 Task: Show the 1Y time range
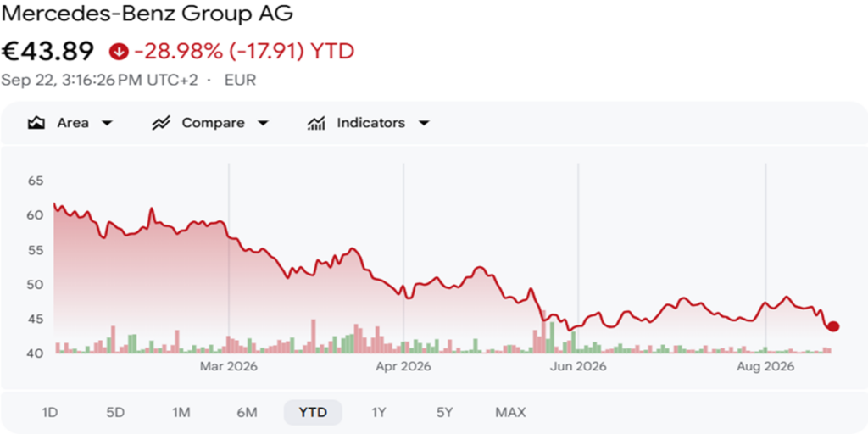pyautogui.click(x=379, y=413)
